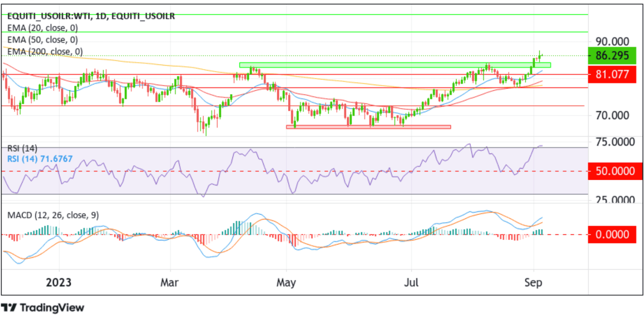Click the RSI 75.0000 axis value
Image resolution: width=644 pixels, height=322 pixels.
pos(615,142)
